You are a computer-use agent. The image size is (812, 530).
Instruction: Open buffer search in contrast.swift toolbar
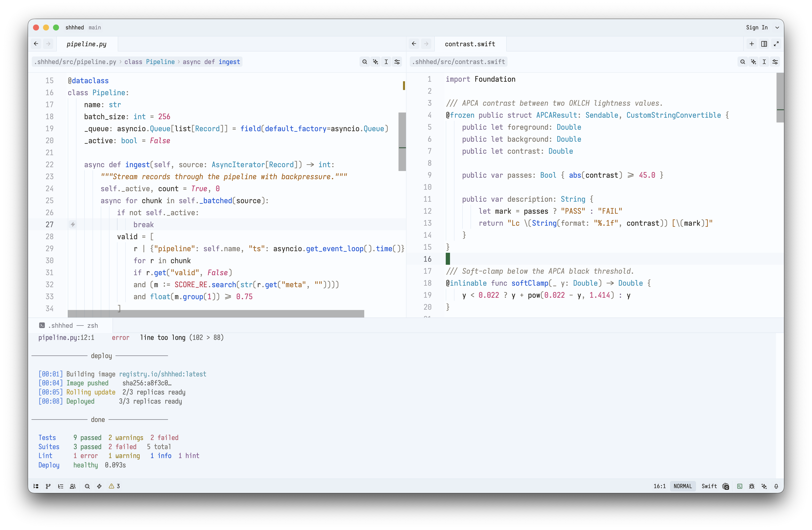(x=742, y=62)
